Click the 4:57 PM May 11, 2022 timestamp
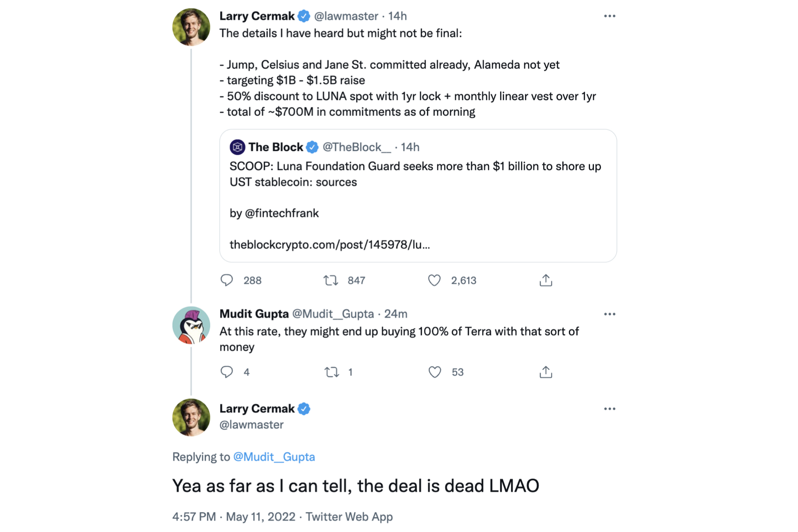 point(234,516)
